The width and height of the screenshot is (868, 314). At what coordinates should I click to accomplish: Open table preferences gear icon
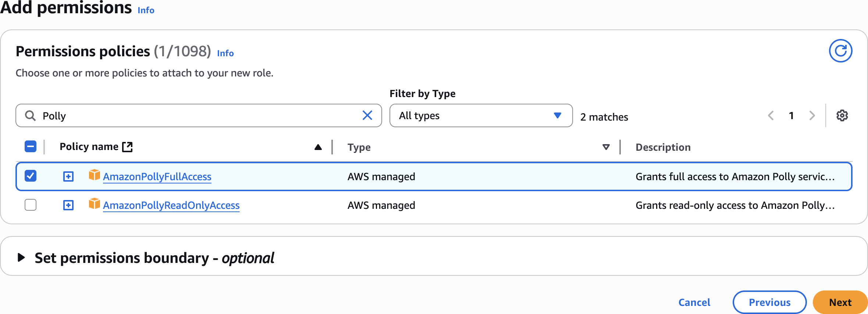[x=842, y=115]
